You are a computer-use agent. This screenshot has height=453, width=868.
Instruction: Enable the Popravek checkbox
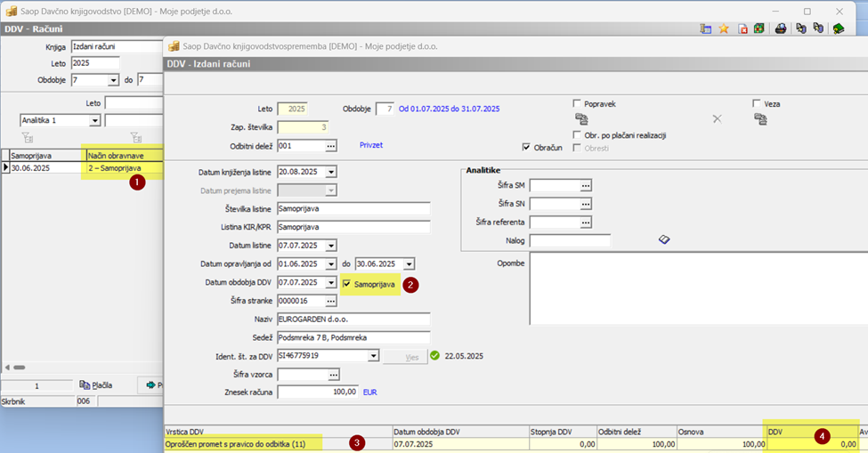(x=578, y=103)
